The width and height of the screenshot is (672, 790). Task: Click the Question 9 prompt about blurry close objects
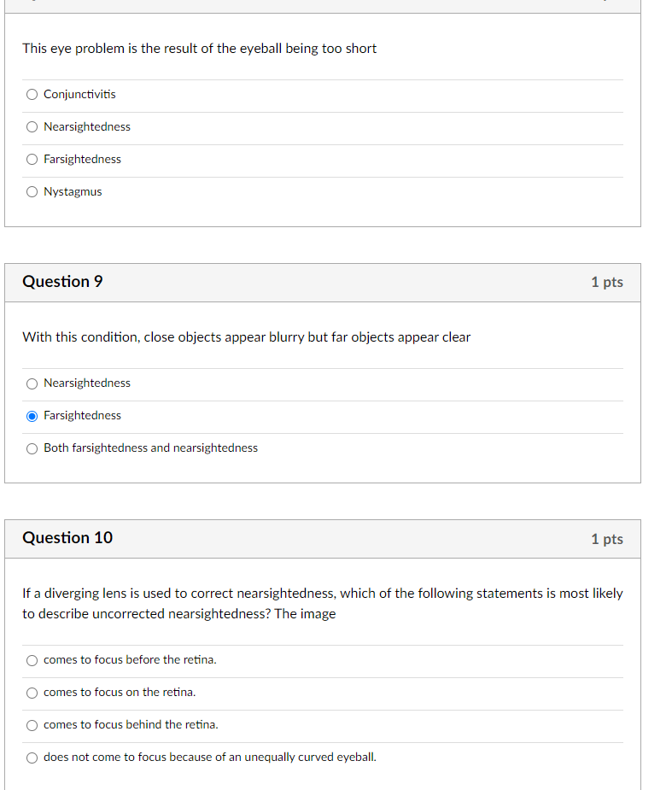point(246,337)
